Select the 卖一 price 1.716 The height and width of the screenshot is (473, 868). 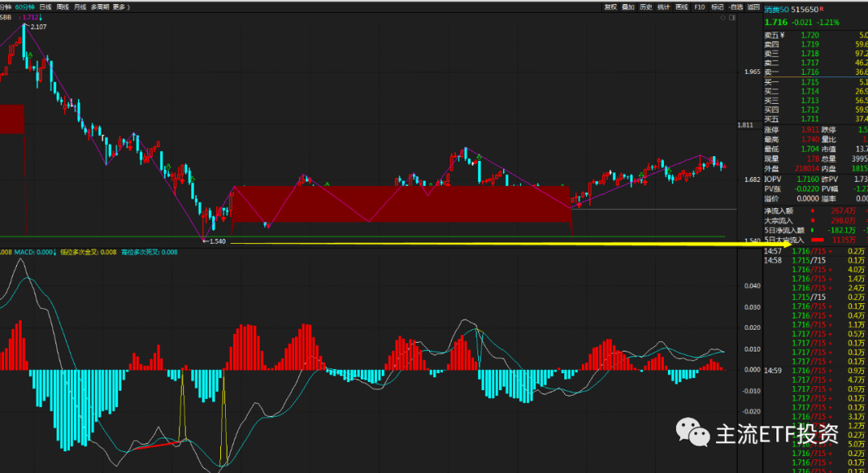click(810, 72)
